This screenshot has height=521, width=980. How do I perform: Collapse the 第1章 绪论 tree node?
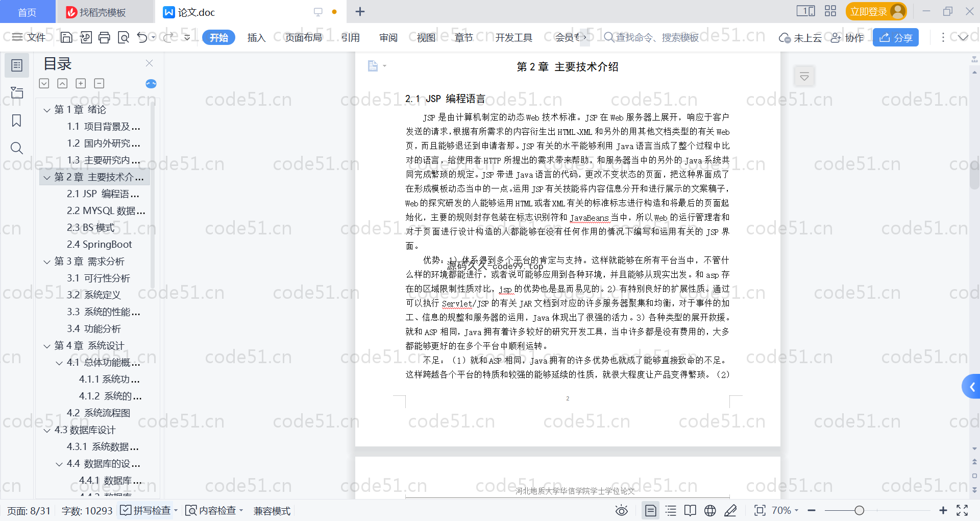(x=47, y=110)
